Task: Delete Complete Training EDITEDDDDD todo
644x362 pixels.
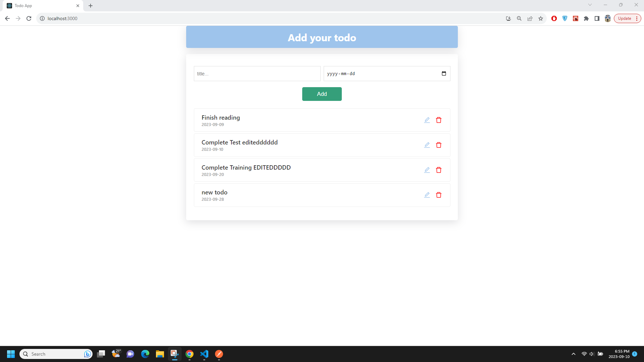Action: click(x=438, y=170)
